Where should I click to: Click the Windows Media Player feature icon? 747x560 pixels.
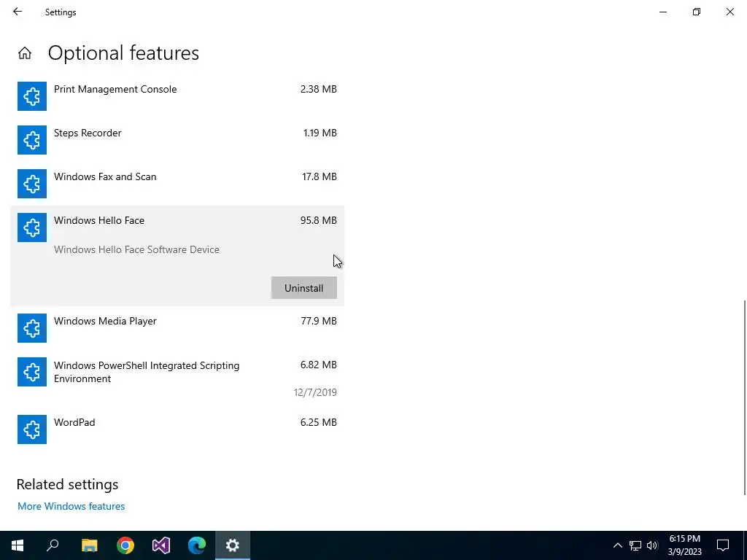click(x=32, y=328)
